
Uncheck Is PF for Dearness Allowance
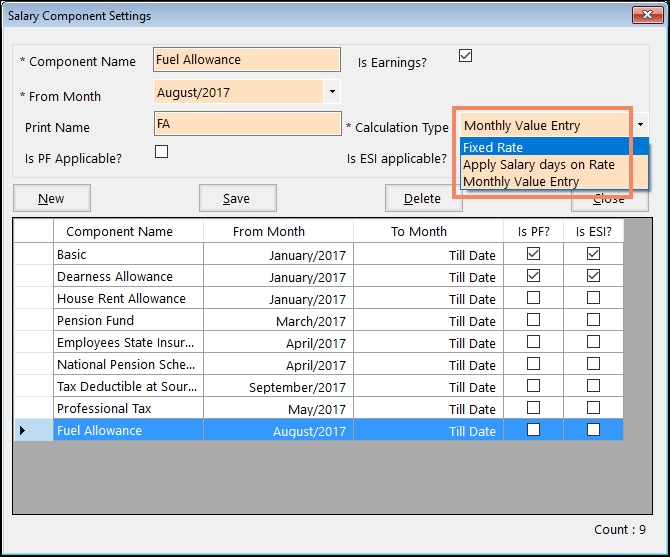tap(533, 276)
